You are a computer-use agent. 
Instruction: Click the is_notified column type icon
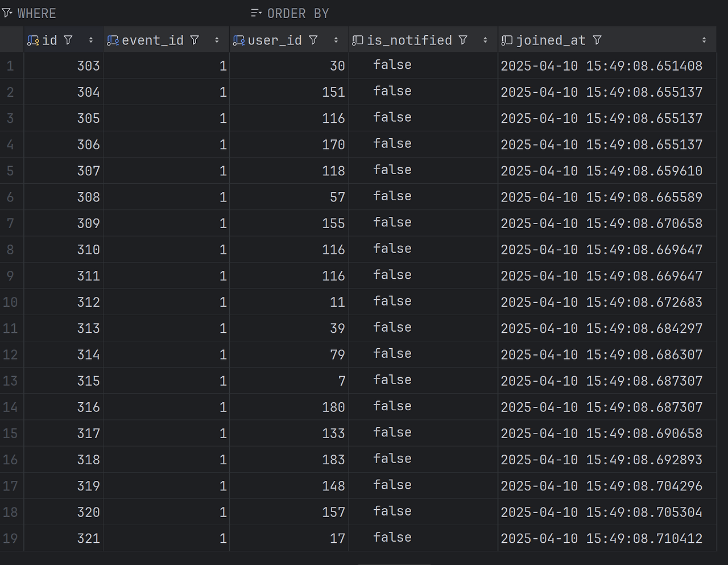357,40
